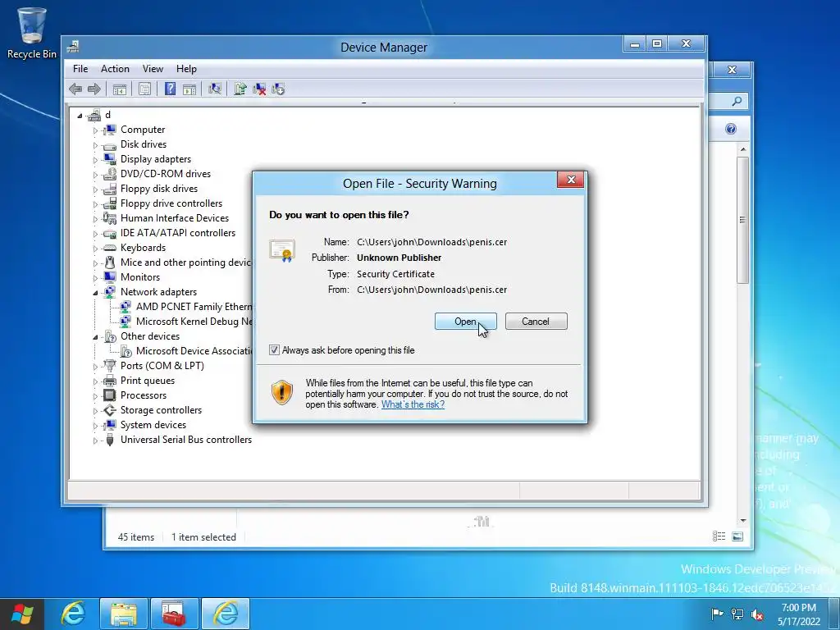840x630 pixels.
Task: Uncheck Always ask before opening this file
Action: point(274,349)
